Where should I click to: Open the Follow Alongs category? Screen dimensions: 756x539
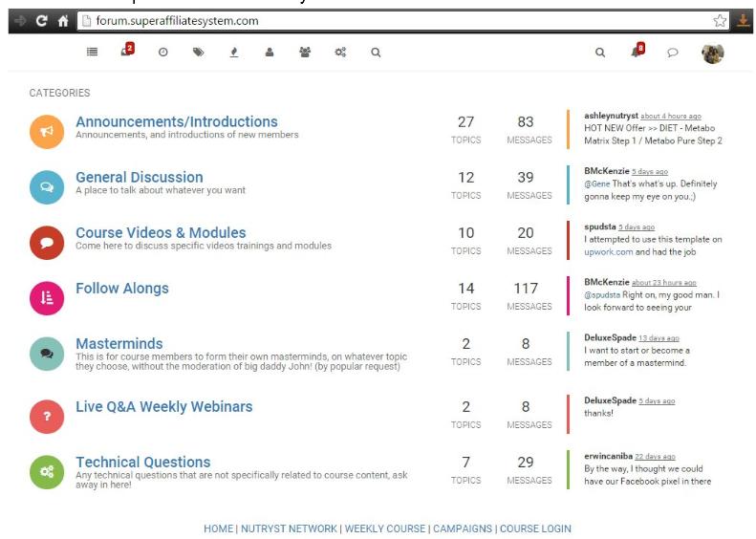[x=122, y=288]
